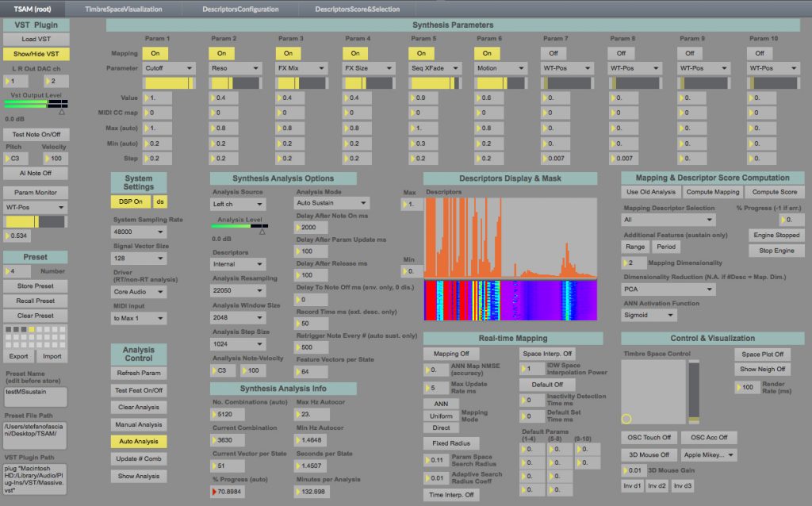Click the triangle handle under Analysis Level meter

[x=262, y=232]
